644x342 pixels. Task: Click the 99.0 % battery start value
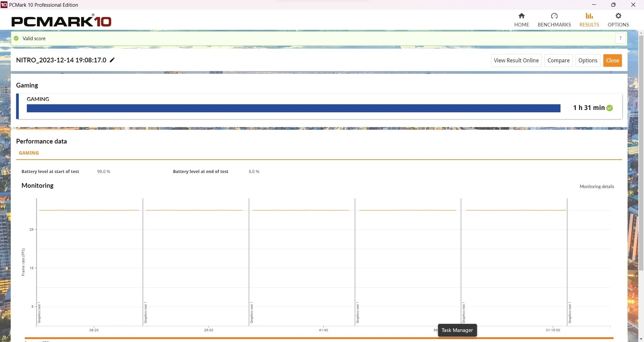[x=104, y=171]
